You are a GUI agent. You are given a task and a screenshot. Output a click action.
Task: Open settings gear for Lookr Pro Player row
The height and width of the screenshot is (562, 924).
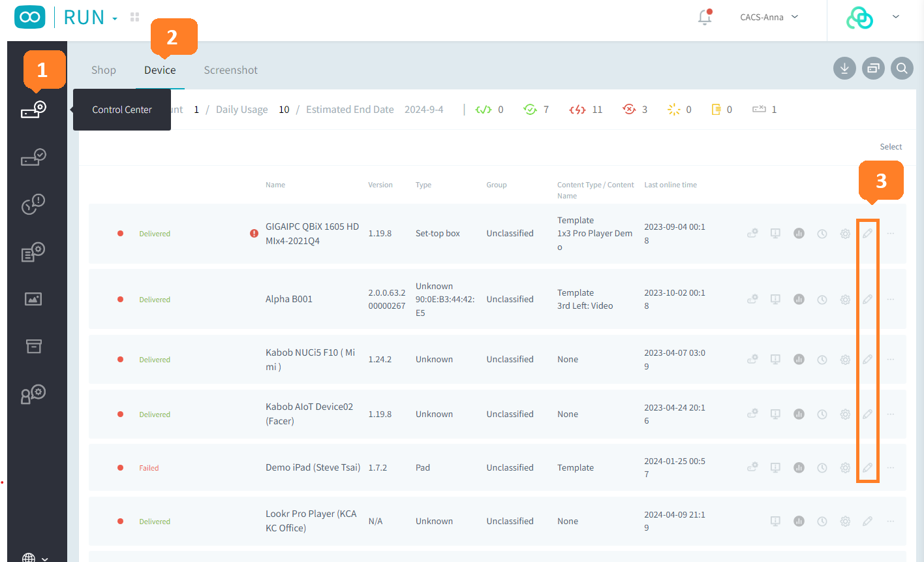pos(845,521)
